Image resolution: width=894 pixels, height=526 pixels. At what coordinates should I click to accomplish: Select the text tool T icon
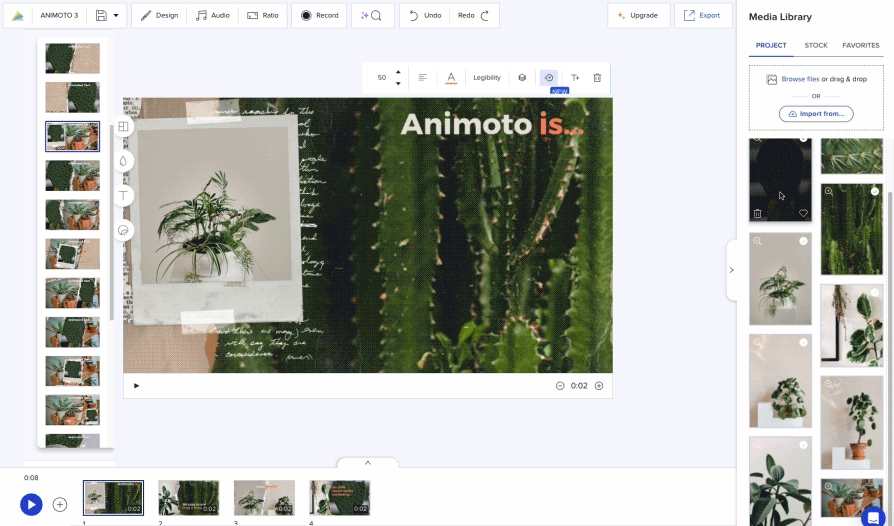[123, 195]
